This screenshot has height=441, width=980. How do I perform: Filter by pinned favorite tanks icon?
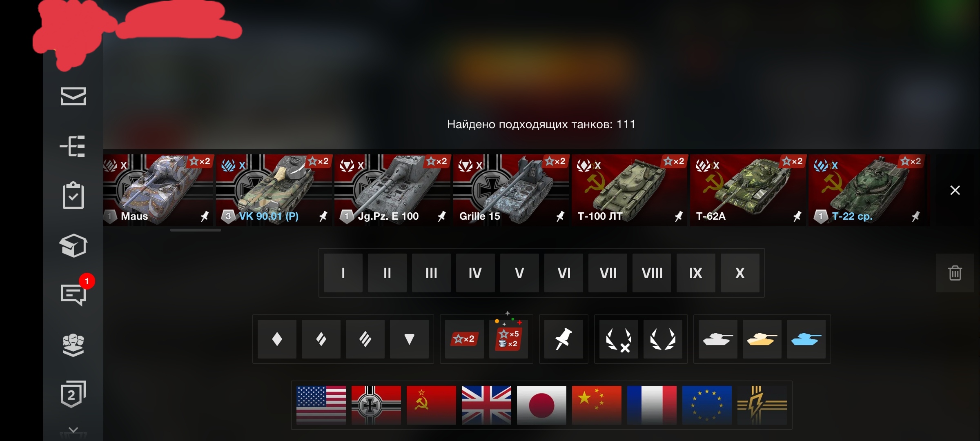pyautogui.click(x=563, y=339)
